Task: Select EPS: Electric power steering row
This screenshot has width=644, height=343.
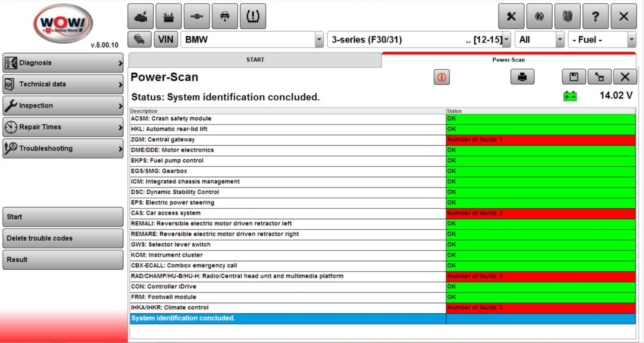Action: pyautogui.click(x=383, y=203)
